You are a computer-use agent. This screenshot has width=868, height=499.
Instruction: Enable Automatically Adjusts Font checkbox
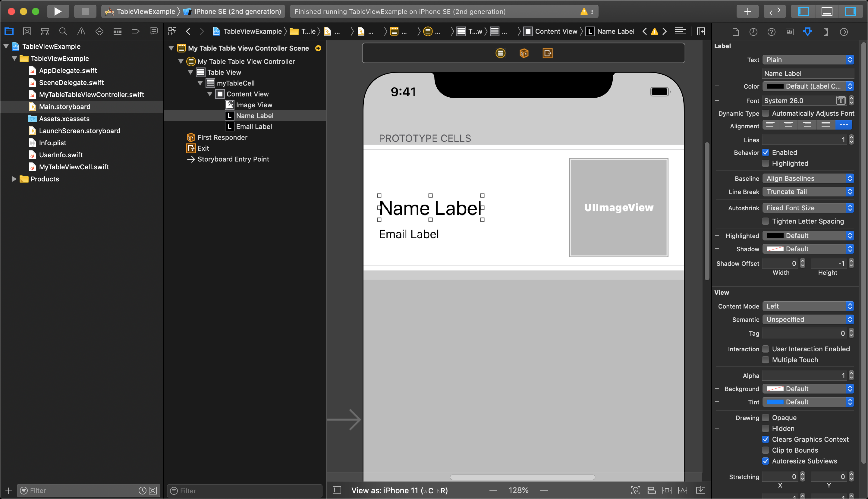765,113
